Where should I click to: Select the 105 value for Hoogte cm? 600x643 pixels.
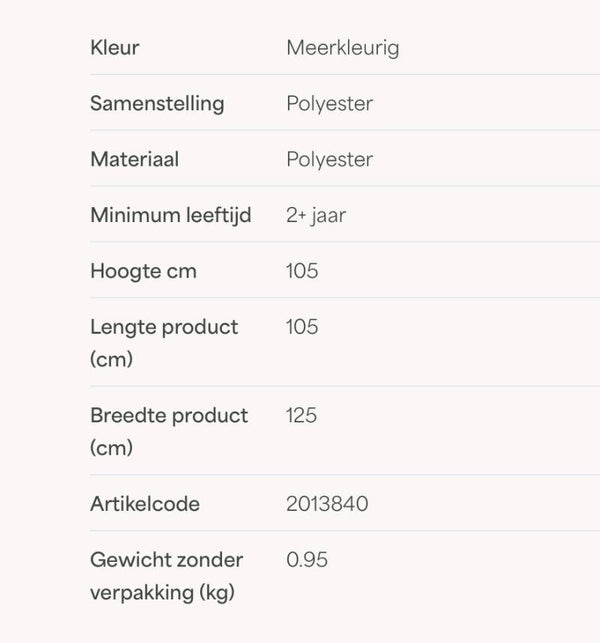tap(302, 271)
